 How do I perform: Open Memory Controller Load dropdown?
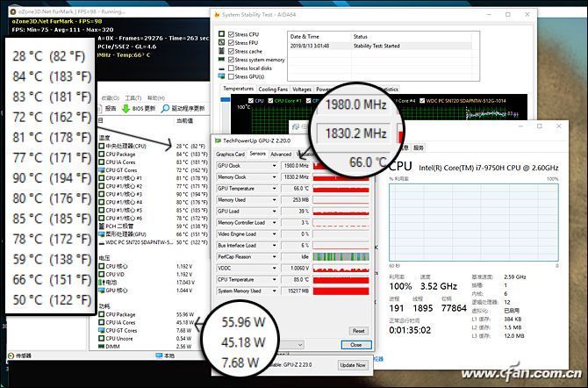(x=275, y=222)
